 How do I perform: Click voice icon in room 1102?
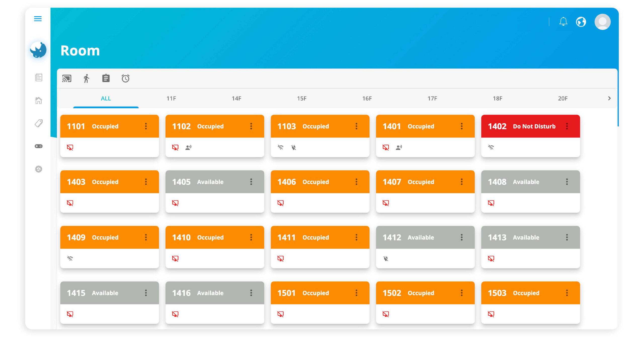coord(188,147)
